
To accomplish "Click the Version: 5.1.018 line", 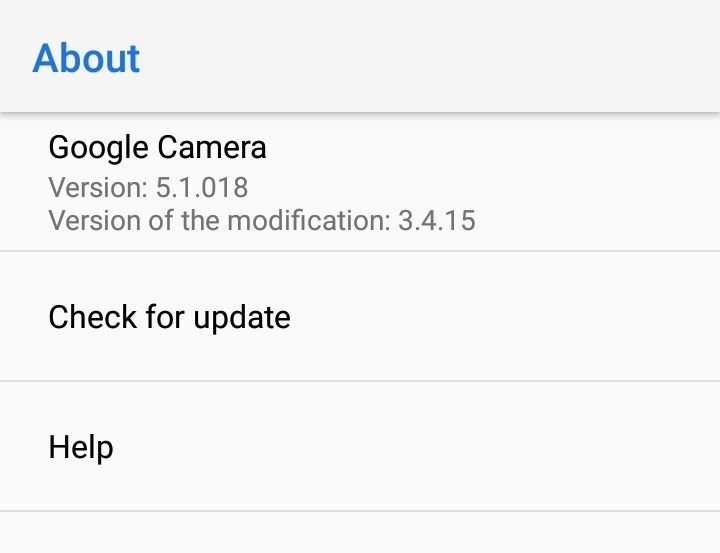I will (148, 187).
